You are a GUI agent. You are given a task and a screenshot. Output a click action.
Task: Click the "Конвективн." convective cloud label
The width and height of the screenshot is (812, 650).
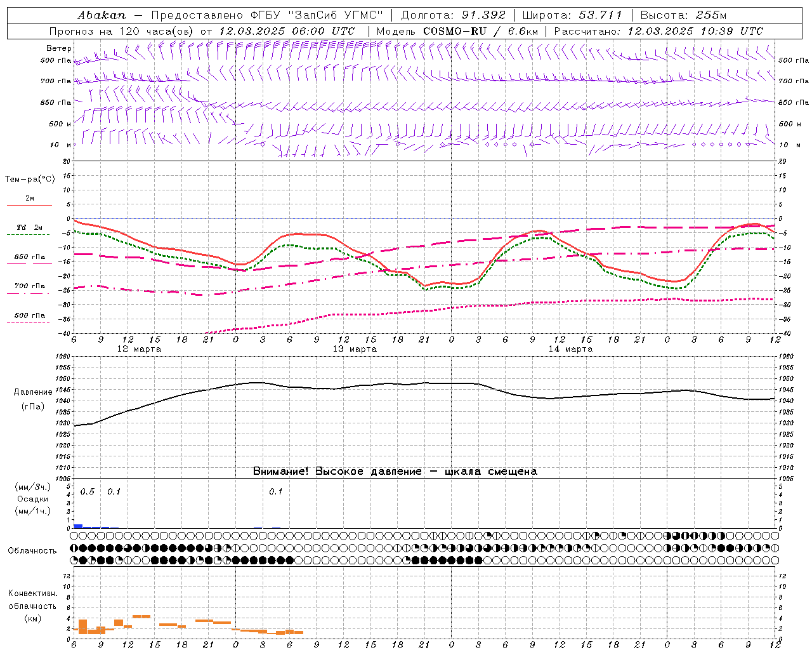click(32, 594)
